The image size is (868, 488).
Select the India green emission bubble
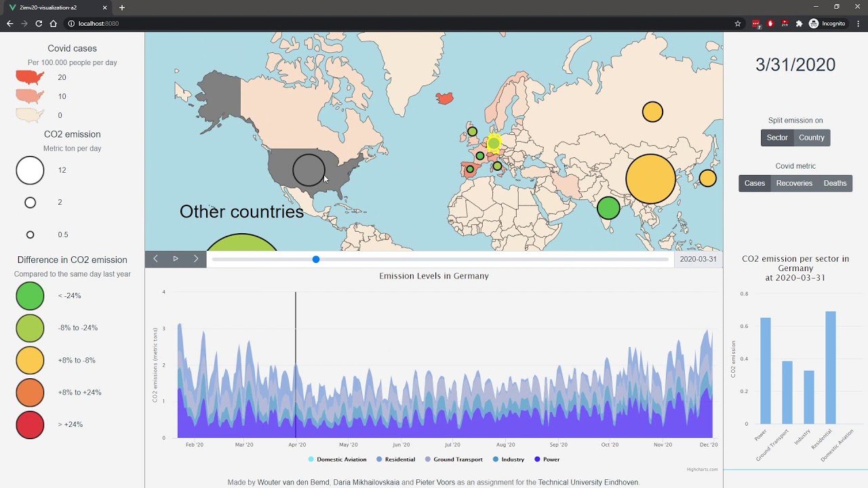(x=608, y=208)
